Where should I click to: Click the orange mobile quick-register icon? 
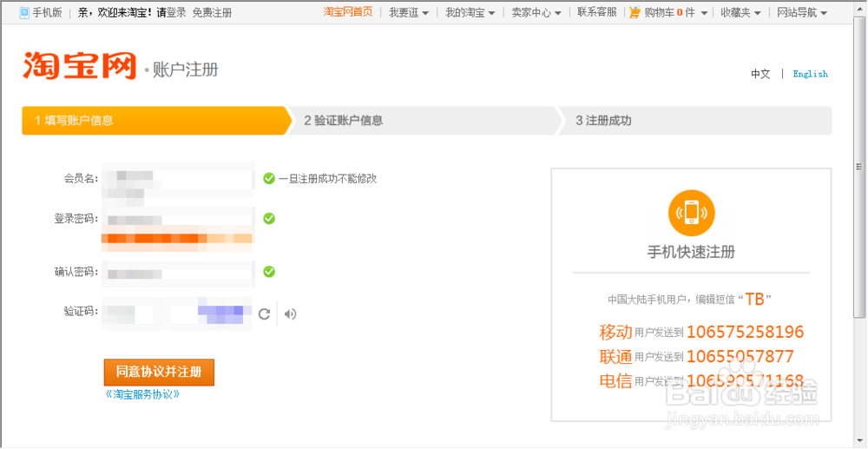[691, 211]
